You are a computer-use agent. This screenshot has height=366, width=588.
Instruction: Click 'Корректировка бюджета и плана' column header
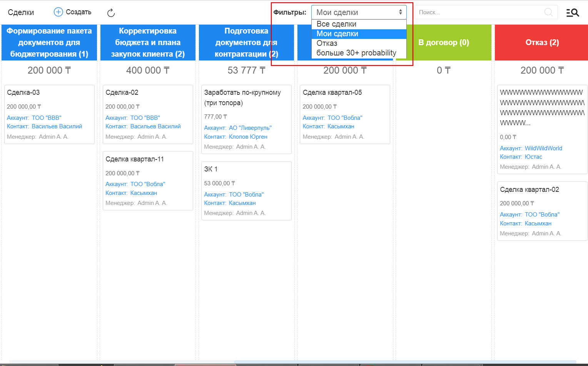(x=148, y=42)
